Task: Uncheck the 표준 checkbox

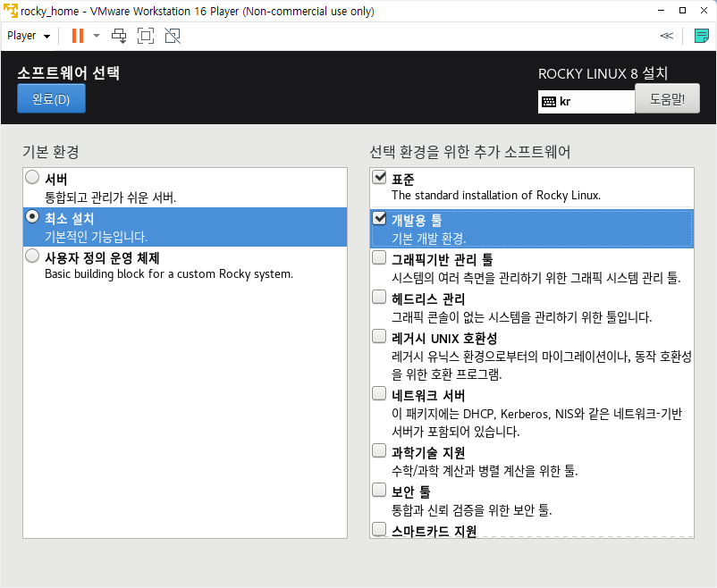Action: [x=379, y=177]
